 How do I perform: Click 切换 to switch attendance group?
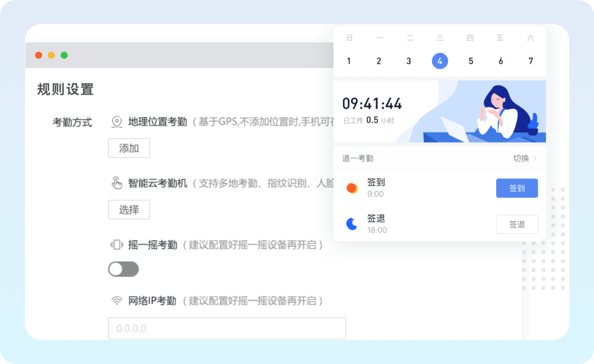click(521, 158)
